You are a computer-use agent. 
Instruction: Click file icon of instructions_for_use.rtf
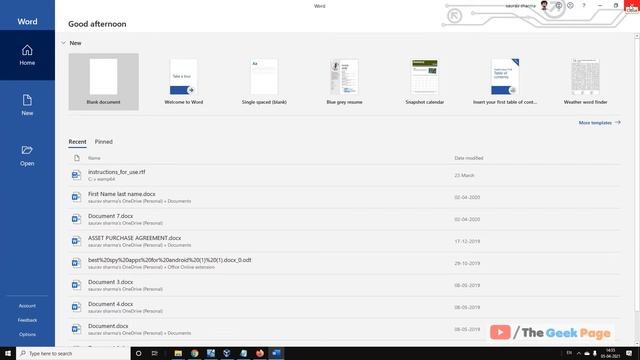76,176
